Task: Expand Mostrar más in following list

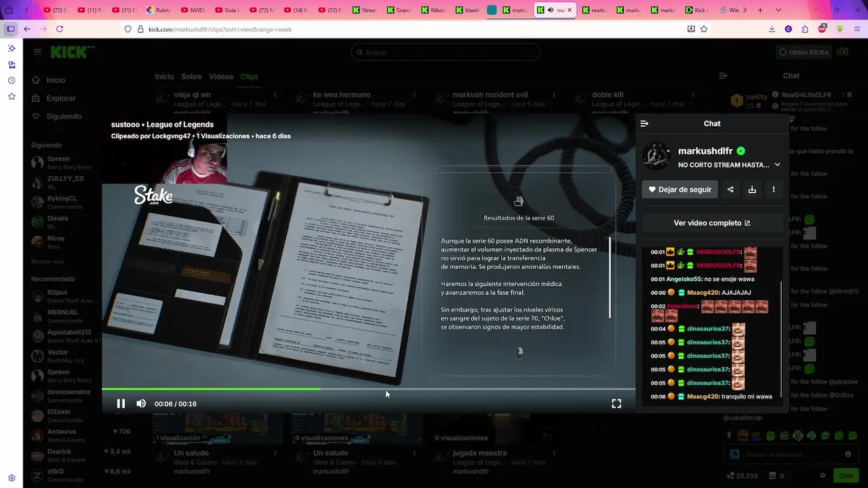Action: pos(47,262)
